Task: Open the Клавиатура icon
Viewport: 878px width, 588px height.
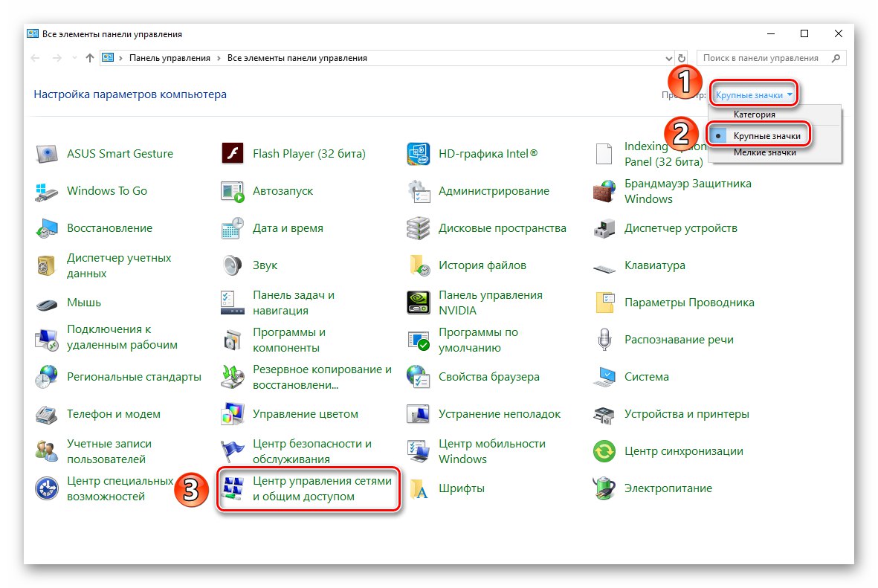Action: coord(604,269)
